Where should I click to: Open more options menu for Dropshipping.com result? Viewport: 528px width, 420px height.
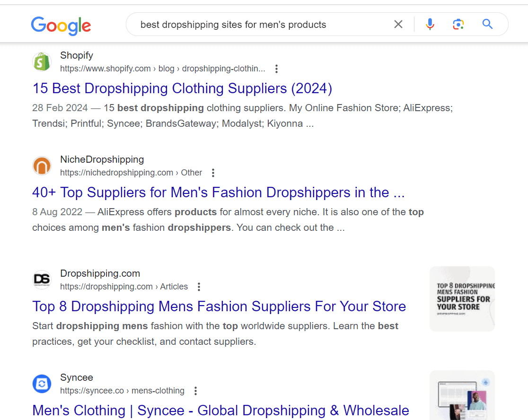coord(199,287)
